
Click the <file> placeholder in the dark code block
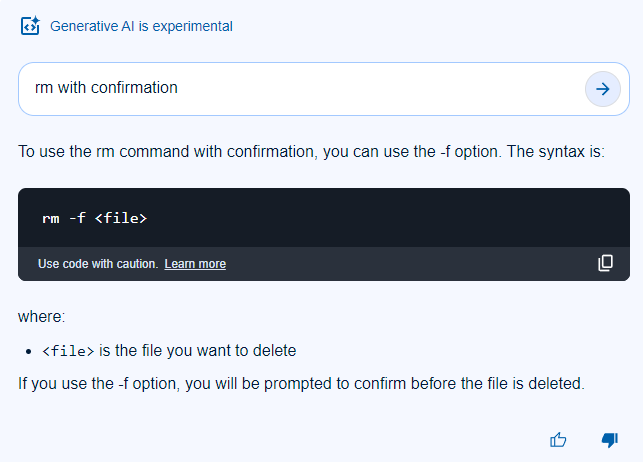pos(121,218)
